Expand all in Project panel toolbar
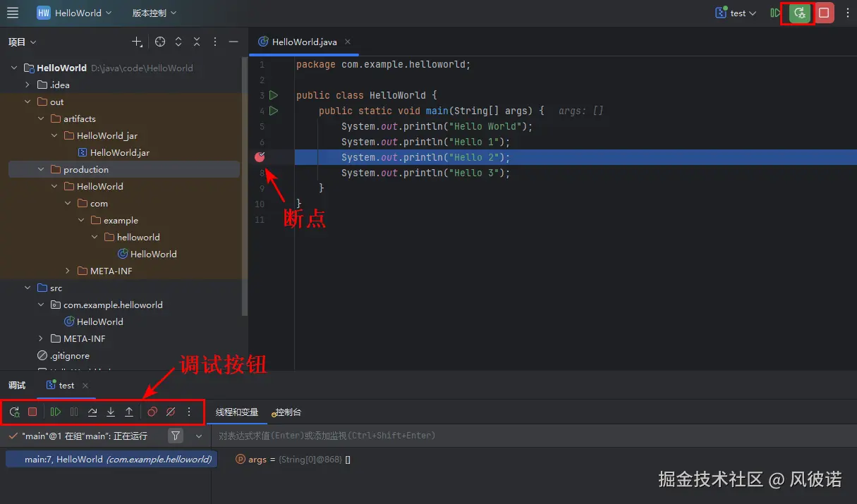Viewport: 857px width, 504px height. (x=178, y=42)
